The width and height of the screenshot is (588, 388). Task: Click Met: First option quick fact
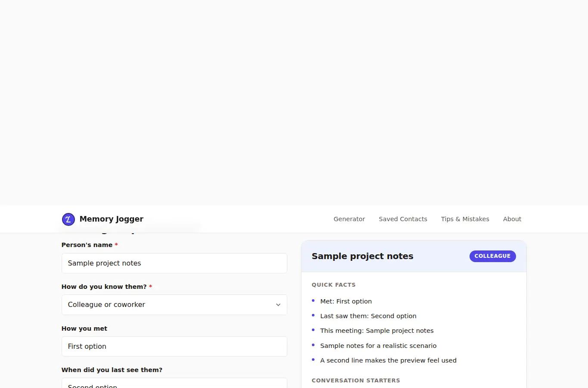coord(346,301)
